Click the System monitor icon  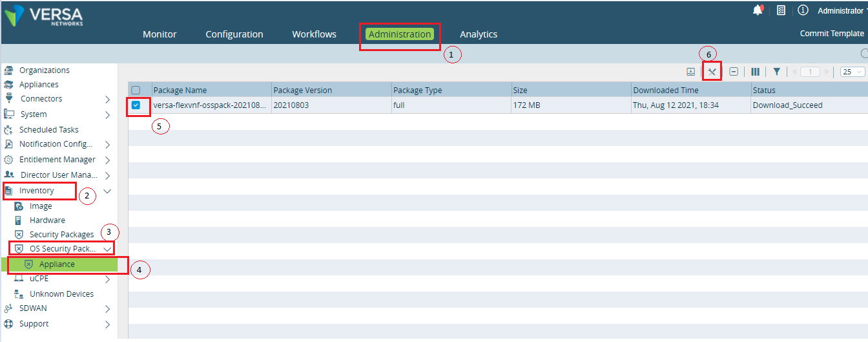pos(8,114)
